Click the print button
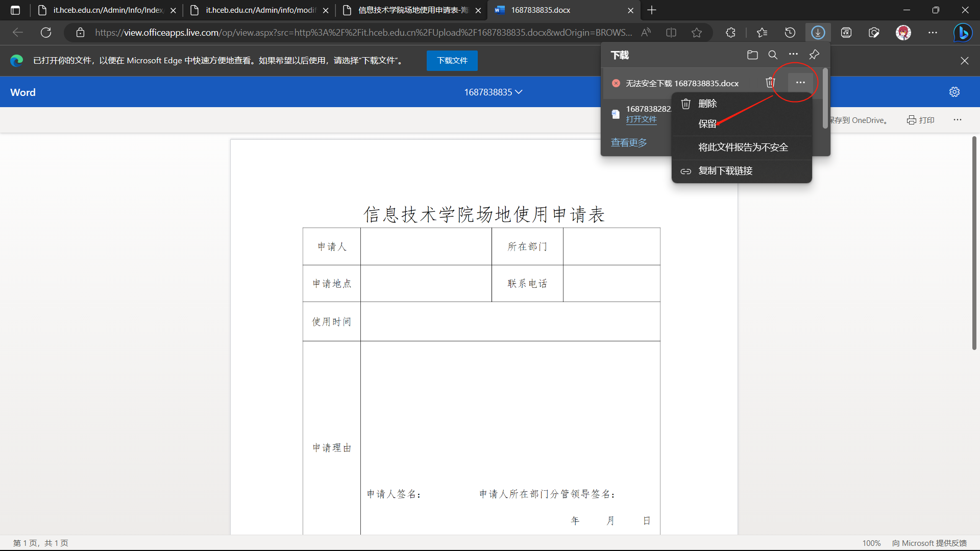Screen dimensions: 980x551 (x=921, y=120)
